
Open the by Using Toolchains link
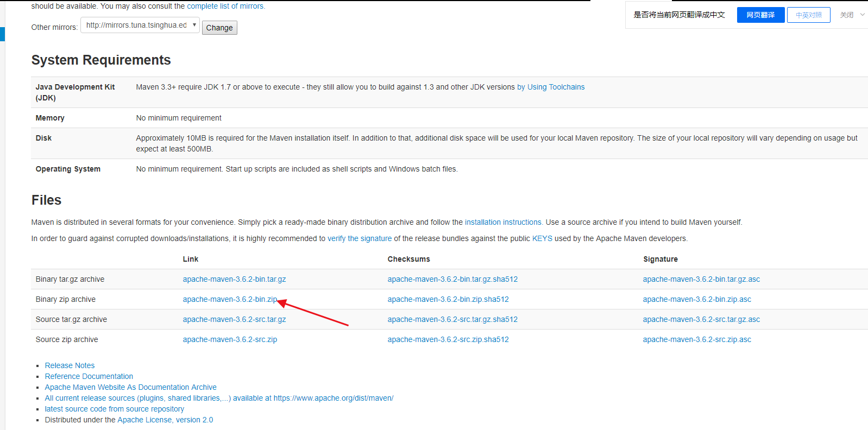(x=551, y=87)
